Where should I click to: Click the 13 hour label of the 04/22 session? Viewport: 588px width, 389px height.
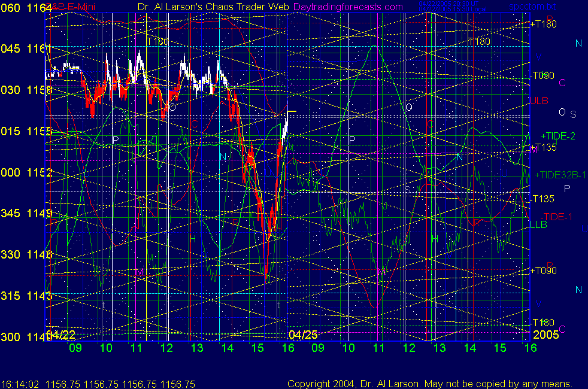click(197, 348)
